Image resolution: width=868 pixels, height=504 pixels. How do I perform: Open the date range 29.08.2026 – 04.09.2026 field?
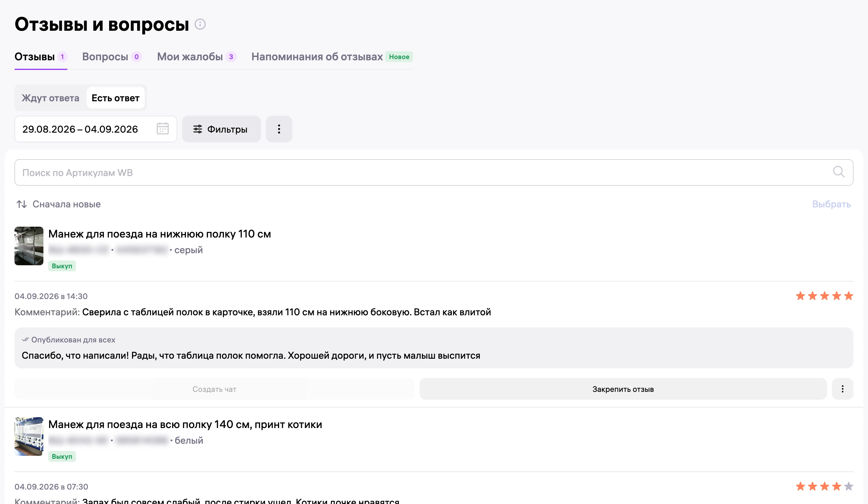(x=96, y=129)
